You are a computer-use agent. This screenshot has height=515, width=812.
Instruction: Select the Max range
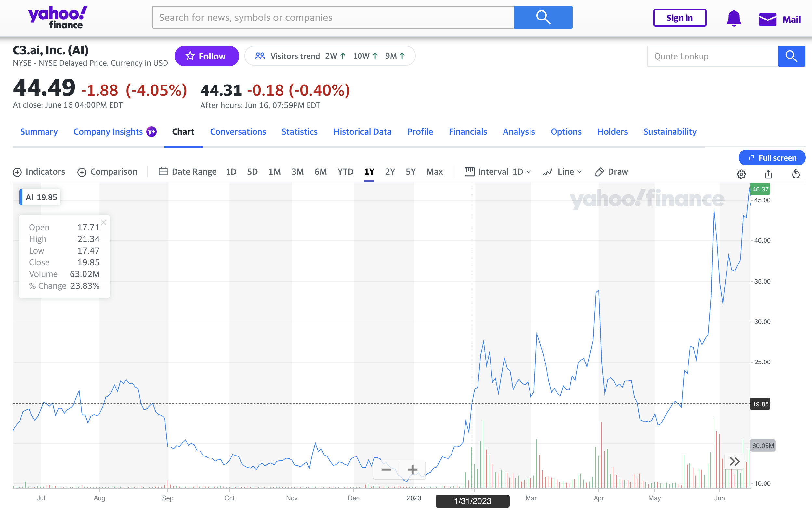coord(434,172)
